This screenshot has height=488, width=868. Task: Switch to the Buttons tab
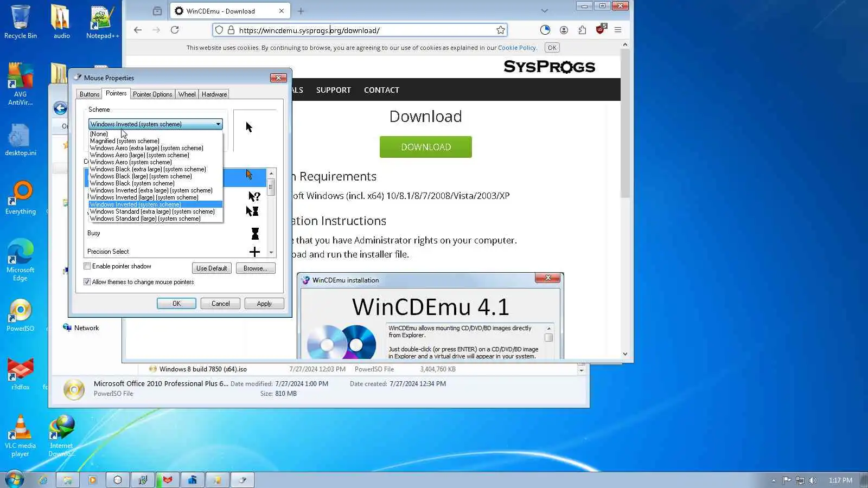(90, 94)
